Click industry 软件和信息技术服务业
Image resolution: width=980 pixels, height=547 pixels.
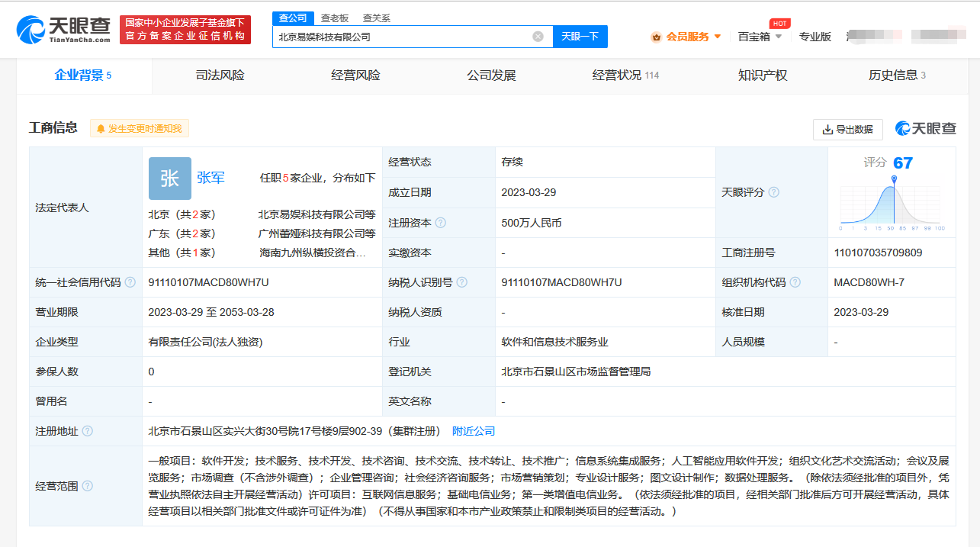[x=554, y=342]
